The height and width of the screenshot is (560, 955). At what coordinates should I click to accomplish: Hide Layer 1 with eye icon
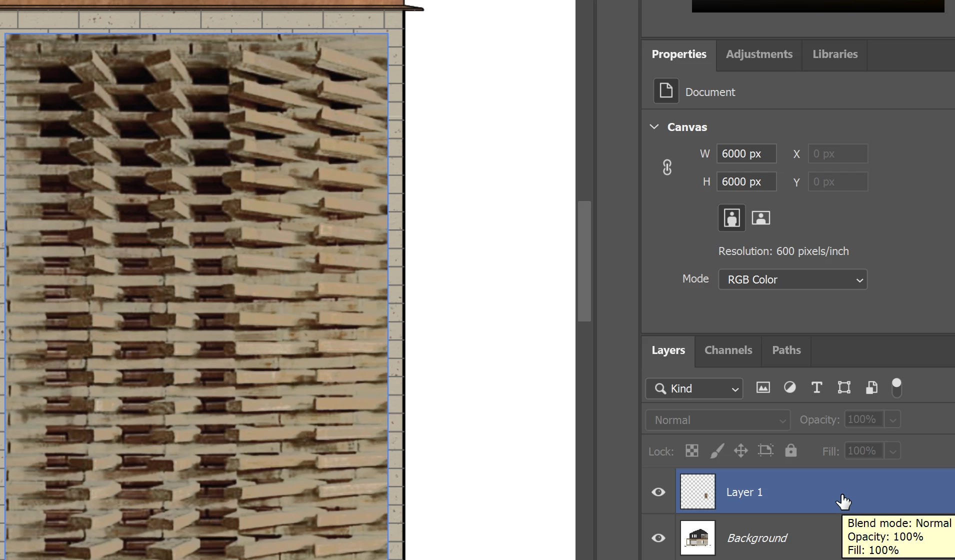pos(658,492)
